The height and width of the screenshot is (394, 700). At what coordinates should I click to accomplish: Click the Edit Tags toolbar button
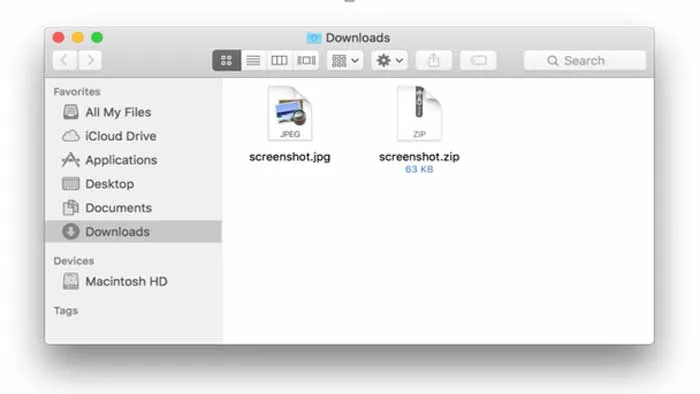tap(478, 60)
